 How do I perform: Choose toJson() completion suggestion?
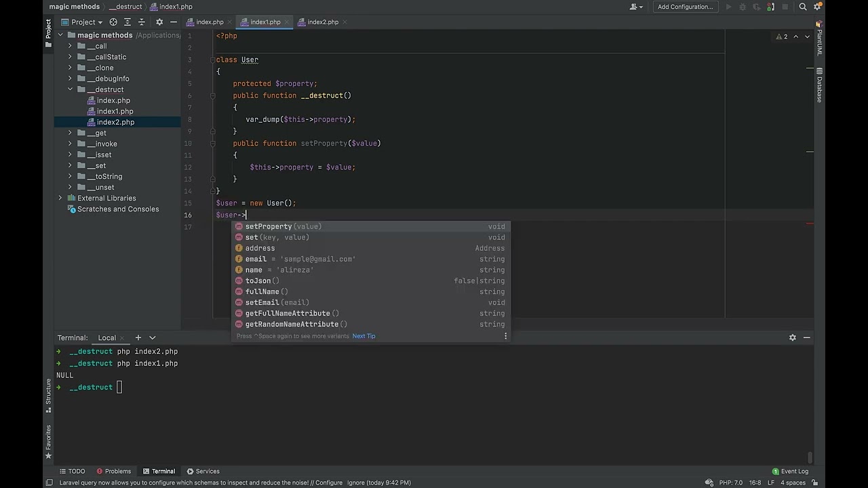(370, 281)
